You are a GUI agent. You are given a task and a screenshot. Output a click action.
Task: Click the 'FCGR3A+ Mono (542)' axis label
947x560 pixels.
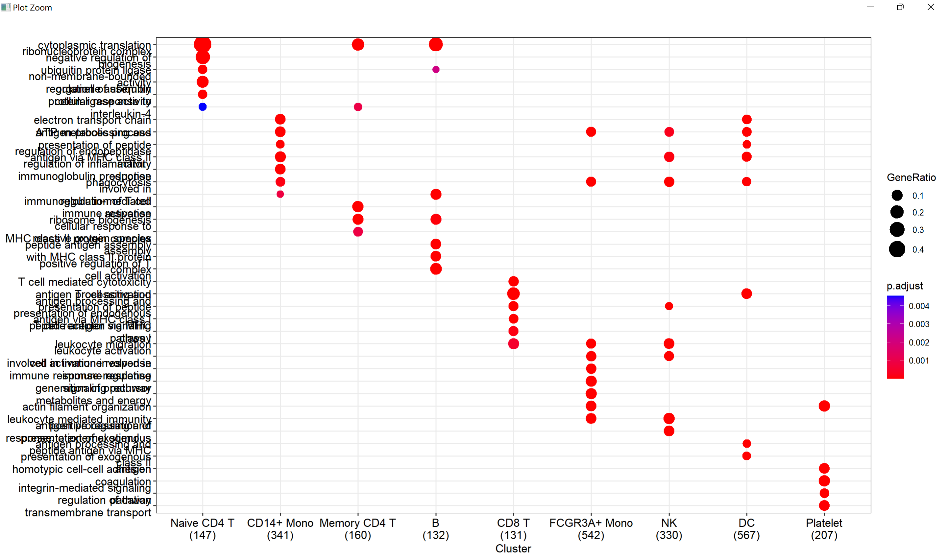click(591, 529)
